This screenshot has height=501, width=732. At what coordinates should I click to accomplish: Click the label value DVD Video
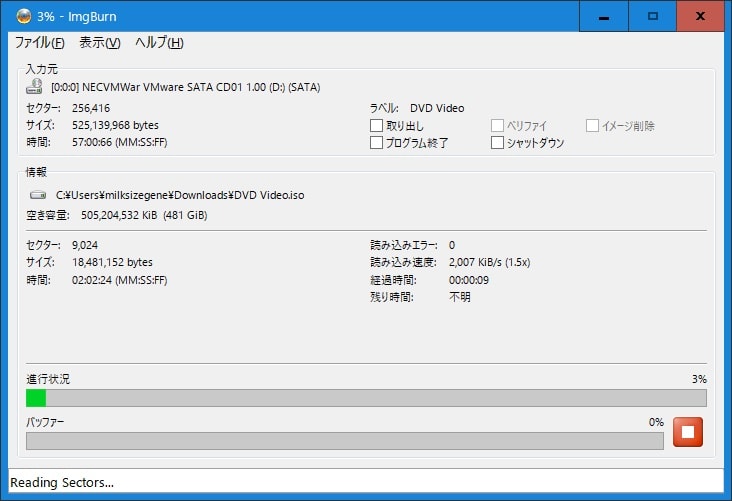[437, 108]
